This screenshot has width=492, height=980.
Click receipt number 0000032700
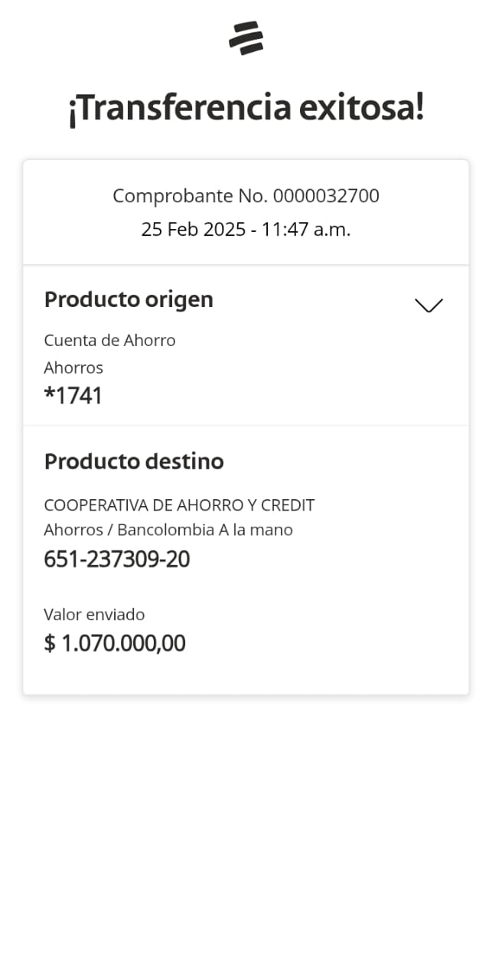coord(326,196)
